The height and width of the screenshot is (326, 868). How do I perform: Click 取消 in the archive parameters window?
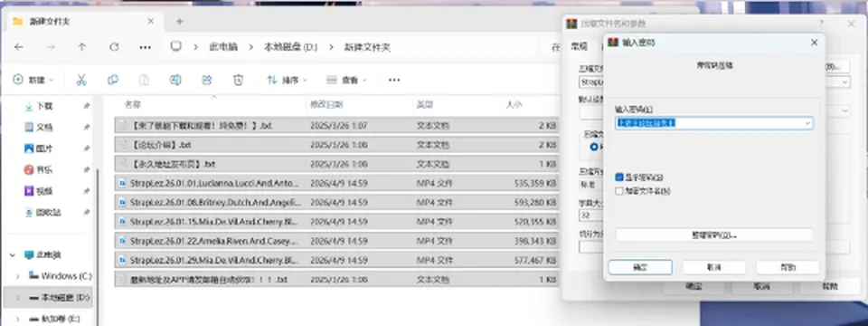click(761, 287)
